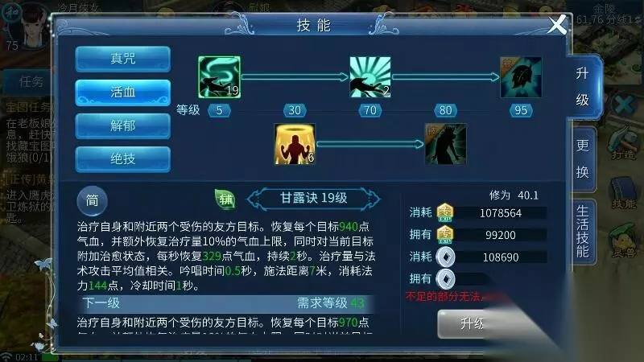Viewport: 644px width, 362px height.
Task: Click the 下一级 next level header bar
Action: 225,303
